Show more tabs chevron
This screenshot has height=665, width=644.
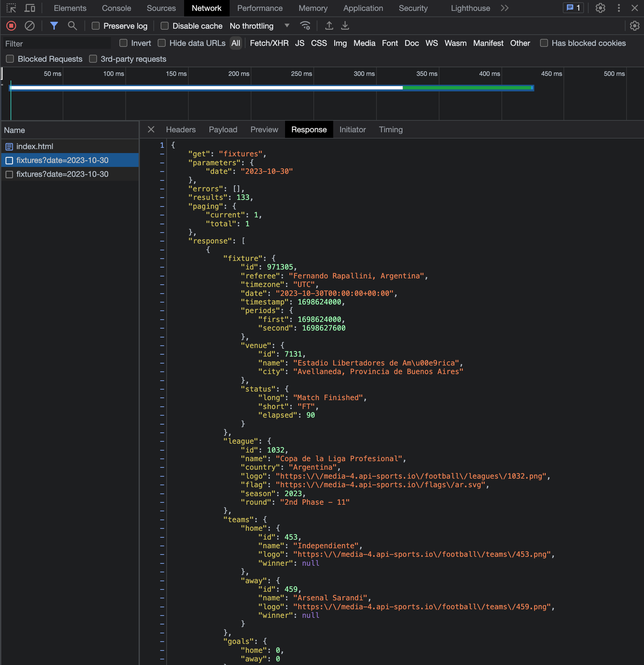(x=505, y=8)
